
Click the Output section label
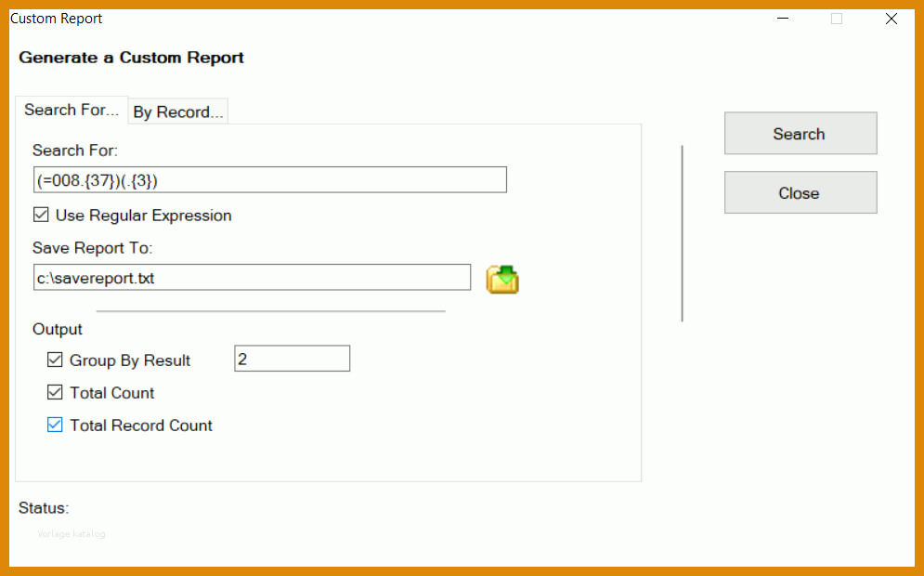58,329
